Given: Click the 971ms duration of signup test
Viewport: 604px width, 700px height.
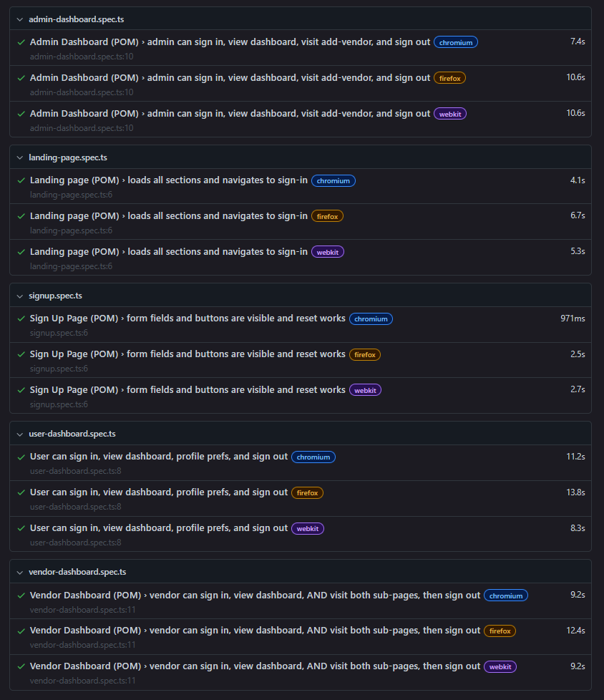Looking at the screenshot, I should [x=573, y=318].
